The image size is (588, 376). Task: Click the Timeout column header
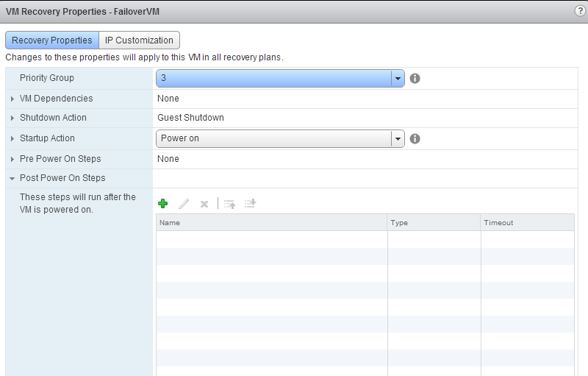527,222
